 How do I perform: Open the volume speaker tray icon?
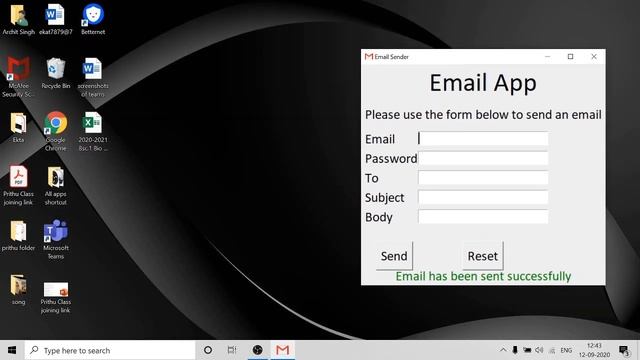[x=539, y=350]
